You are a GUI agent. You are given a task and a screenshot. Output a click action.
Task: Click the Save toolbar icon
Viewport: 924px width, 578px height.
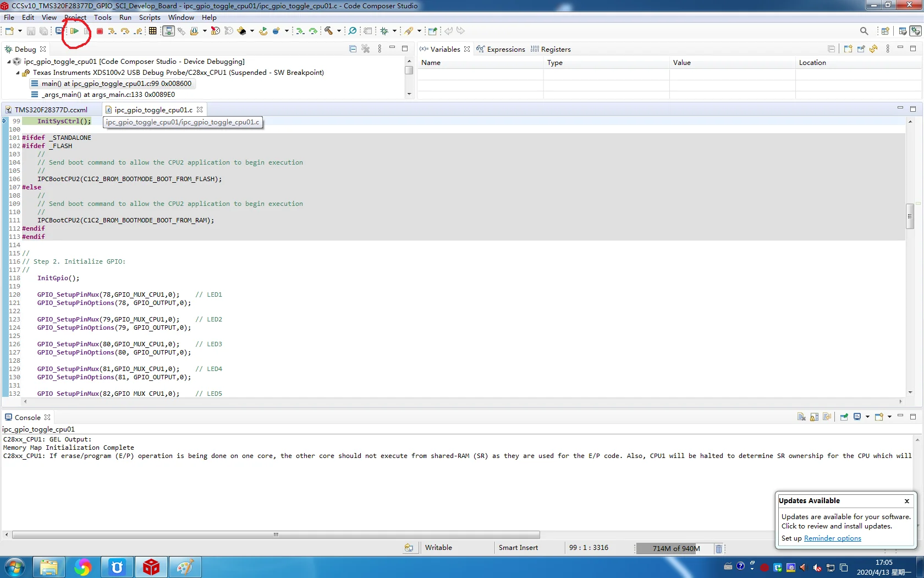click(x=31, y=31)
